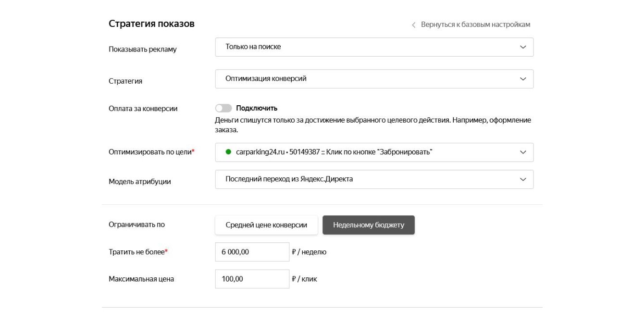Select the "Средней цене конверсии" limit option
Image resolution: width=644 pixels, height=324 pixels.
point(266,225)
